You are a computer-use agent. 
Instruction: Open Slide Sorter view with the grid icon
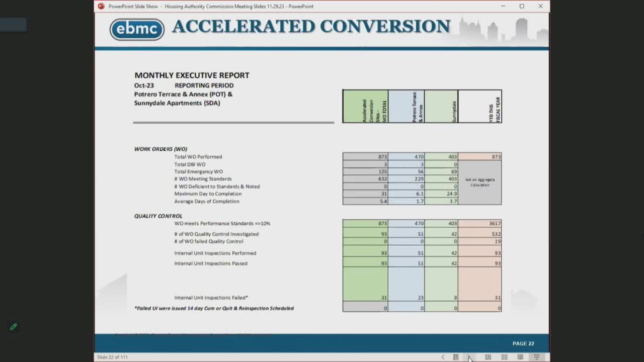click(x=504, y=357)
